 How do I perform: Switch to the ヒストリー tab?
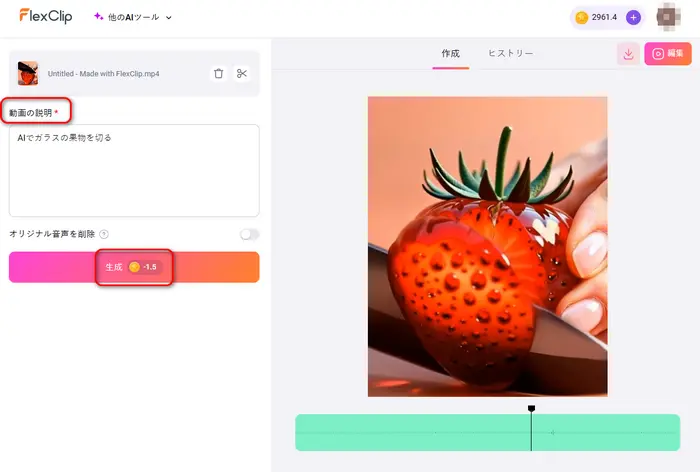(510, 54)
